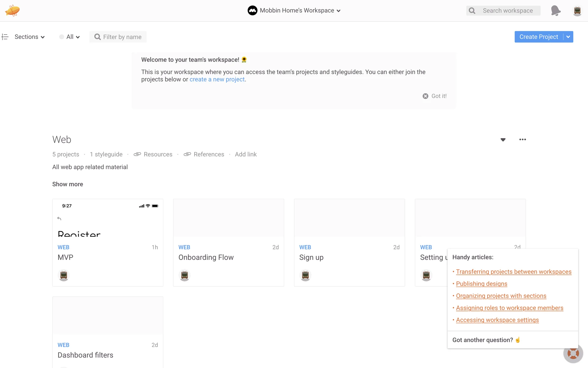Collapse the Web section triangle
Viewport: 588px width, 368px height.
coord(503,140)
